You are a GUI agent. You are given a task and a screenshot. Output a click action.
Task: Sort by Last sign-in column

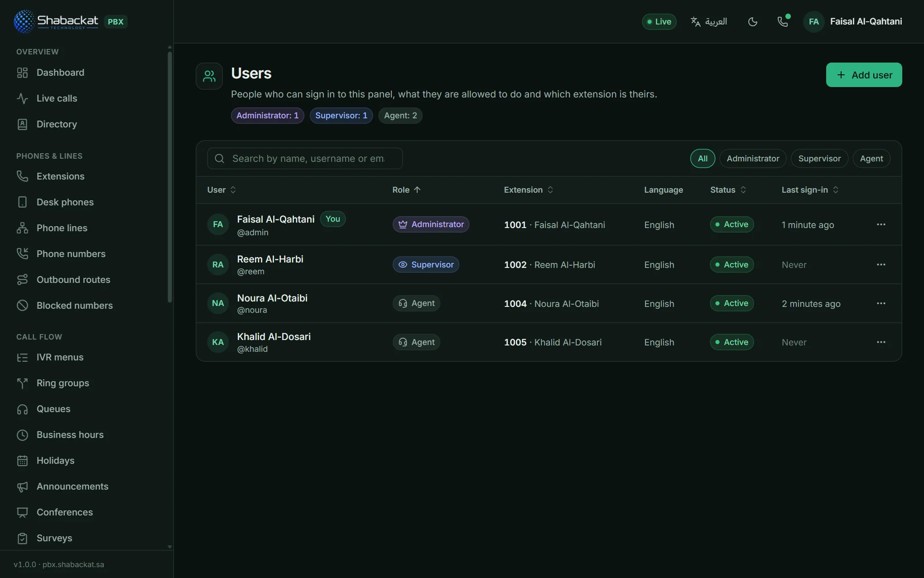[810, 189]
